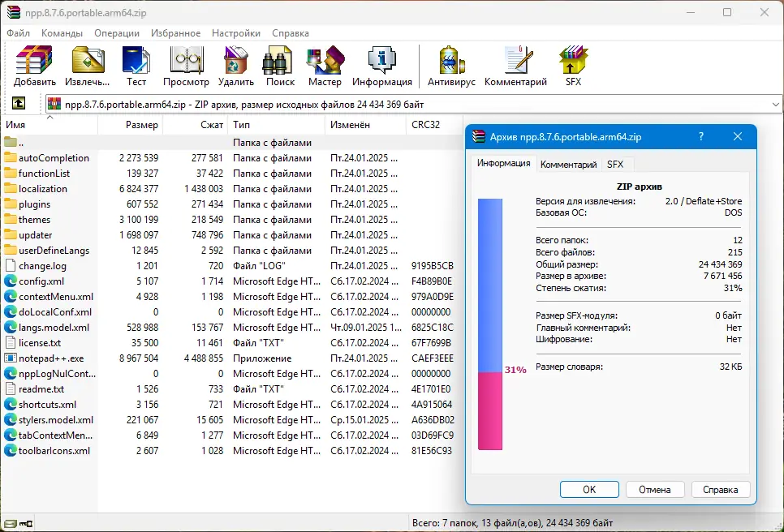
Task: Click the Отмена button
Action: [654, 490]
